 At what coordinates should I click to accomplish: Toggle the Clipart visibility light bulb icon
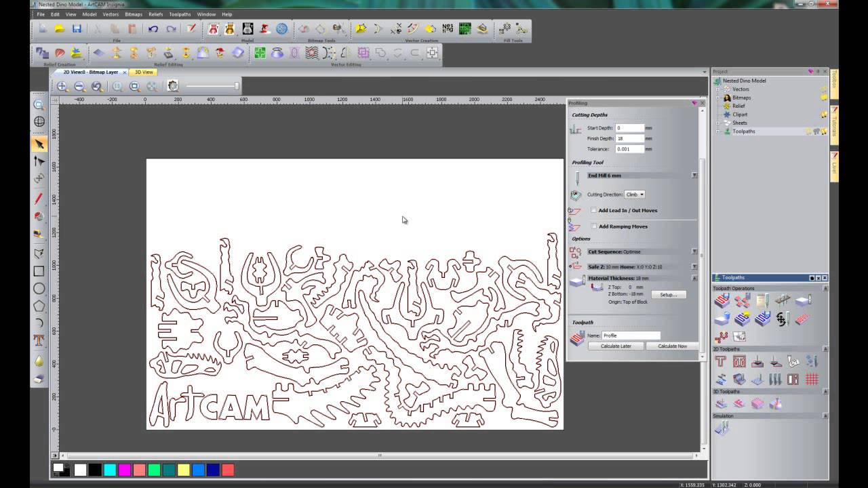tap(824, 115)
